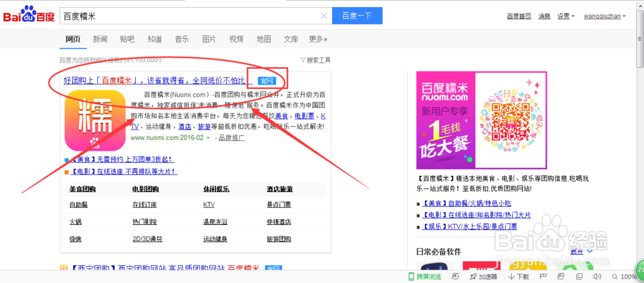Image resolution: width=644 pixels, height=283 pixels.
Task: Switch to the 新闻 tab
Action: coord(100,39)
